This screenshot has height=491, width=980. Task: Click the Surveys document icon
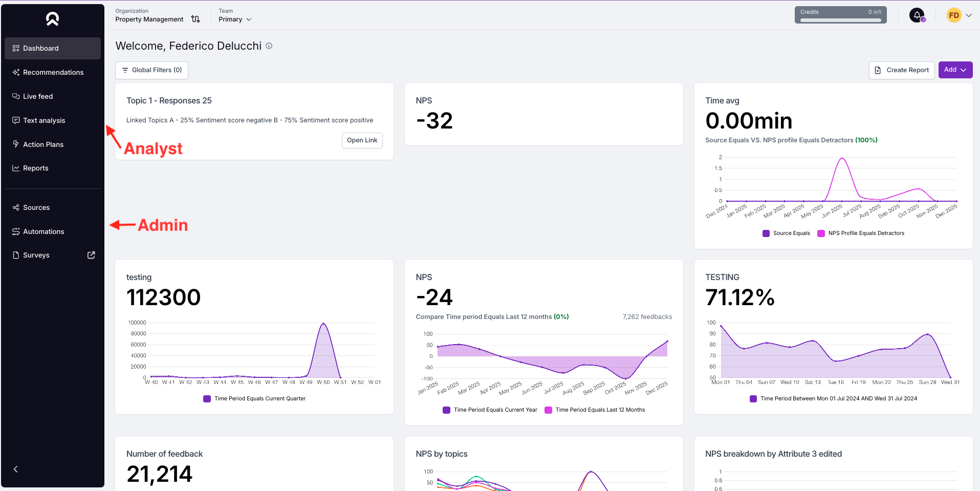point(16,255)
